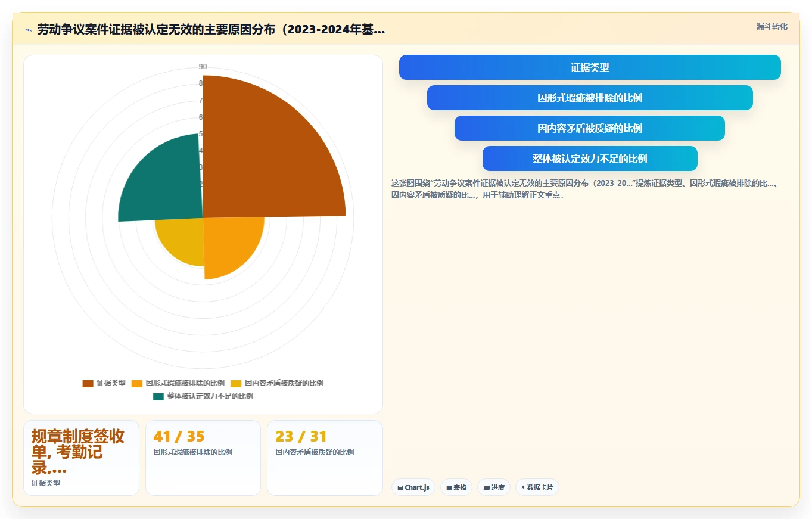Screen dimensions: 812x519
Task: Click the 因内容矛盾被质疑的比例 caption under 23 / 31
Action: coord(315,452)
